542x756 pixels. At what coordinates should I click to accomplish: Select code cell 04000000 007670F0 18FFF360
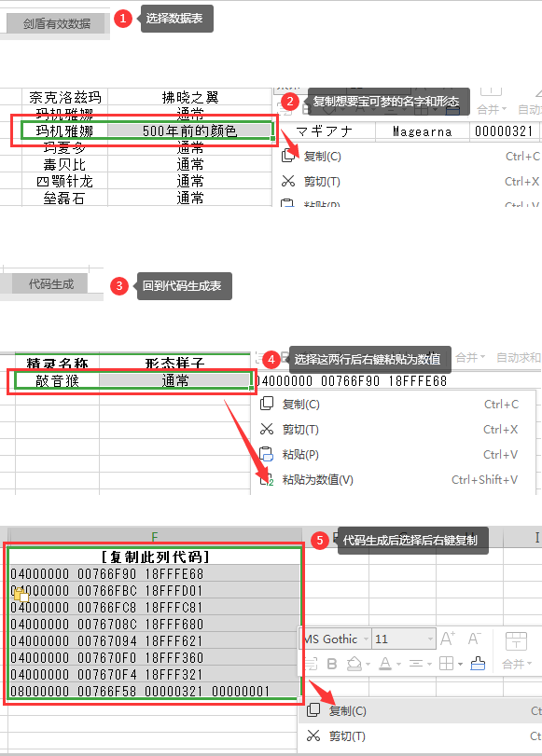[x=155, y=657]
